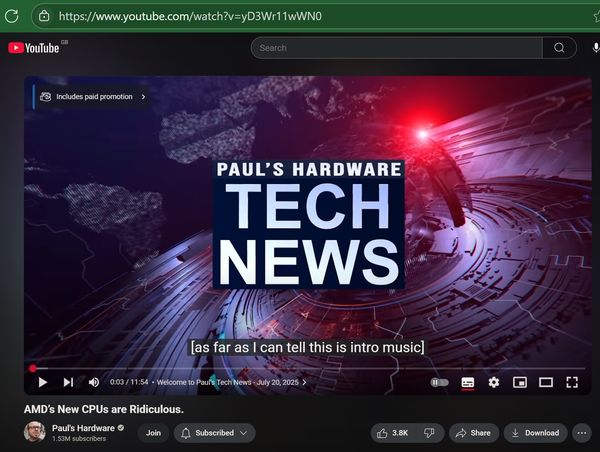600x452 pixels.
Task: Start voice search with the microphone icon
Action: (595, 48)
